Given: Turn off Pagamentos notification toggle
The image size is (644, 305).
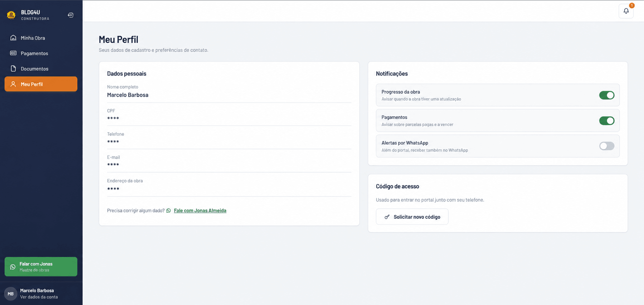Looking at the screenshot, I should [607, 121].
